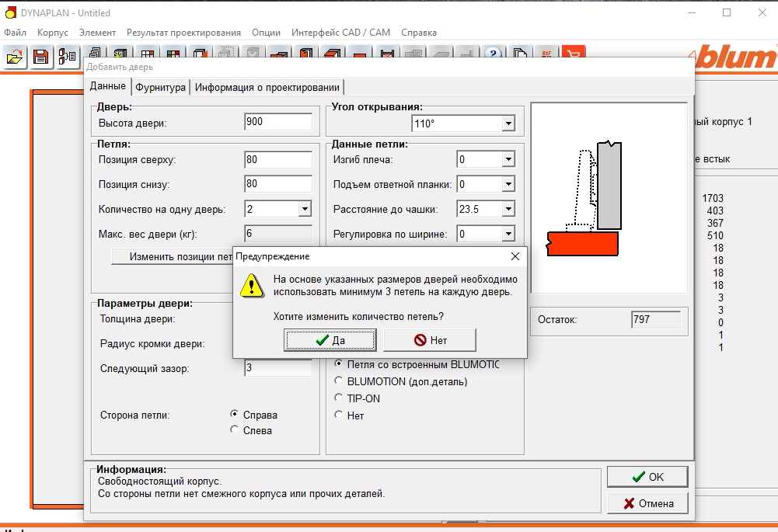
Task: Click the save floppy disk icon
Action: point(40,57)
